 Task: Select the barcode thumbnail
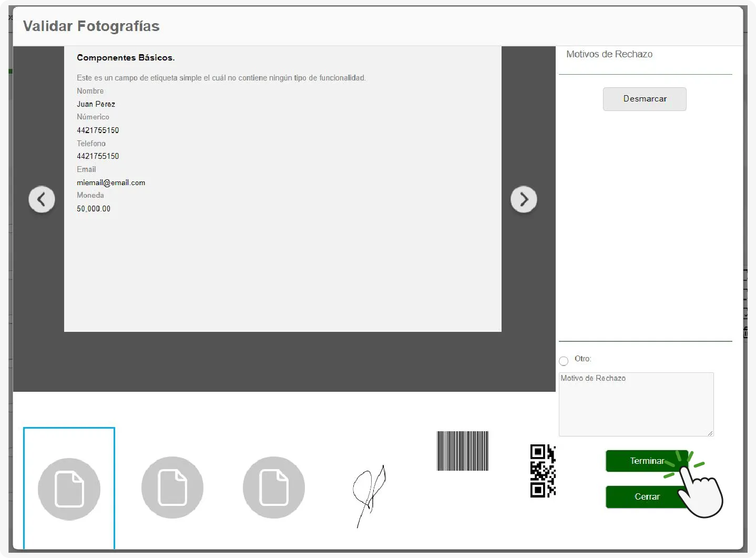click(463, 451)
